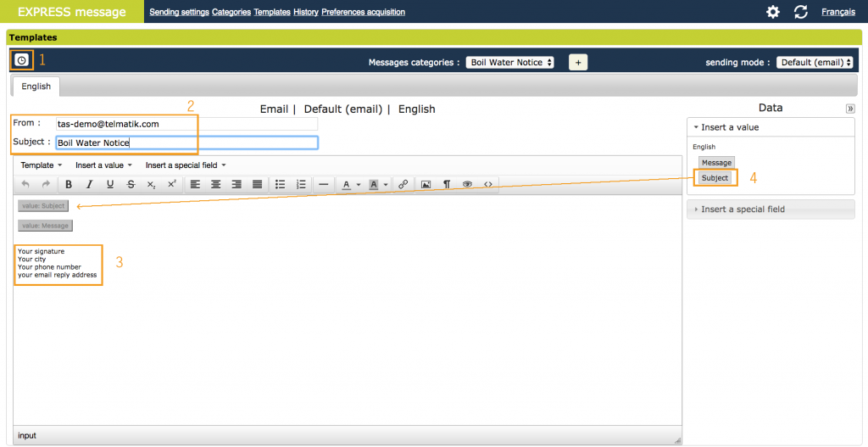Insert a bulleted list
This screenshot has height=447, width=868.
281,184
